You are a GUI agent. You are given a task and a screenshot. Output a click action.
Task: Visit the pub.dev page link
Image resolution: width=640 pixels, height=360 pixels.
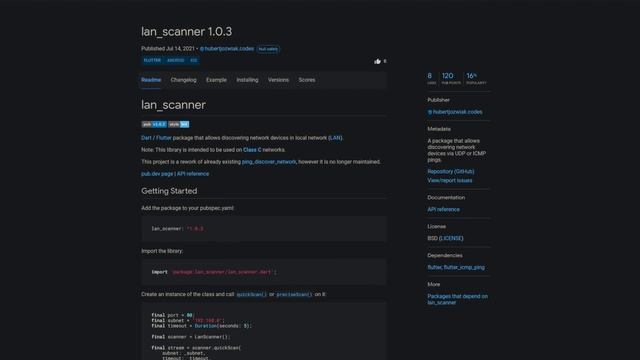157,174
